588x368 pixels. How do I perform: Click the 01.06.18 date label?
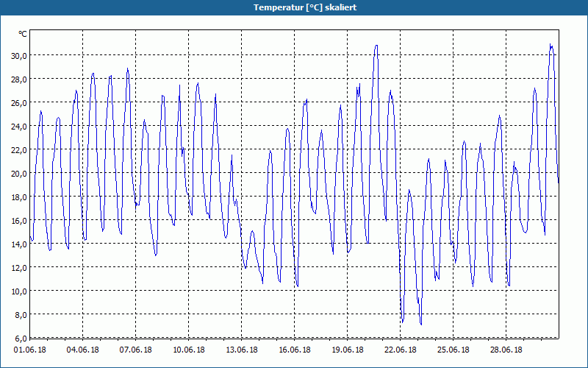pos(30,350)
